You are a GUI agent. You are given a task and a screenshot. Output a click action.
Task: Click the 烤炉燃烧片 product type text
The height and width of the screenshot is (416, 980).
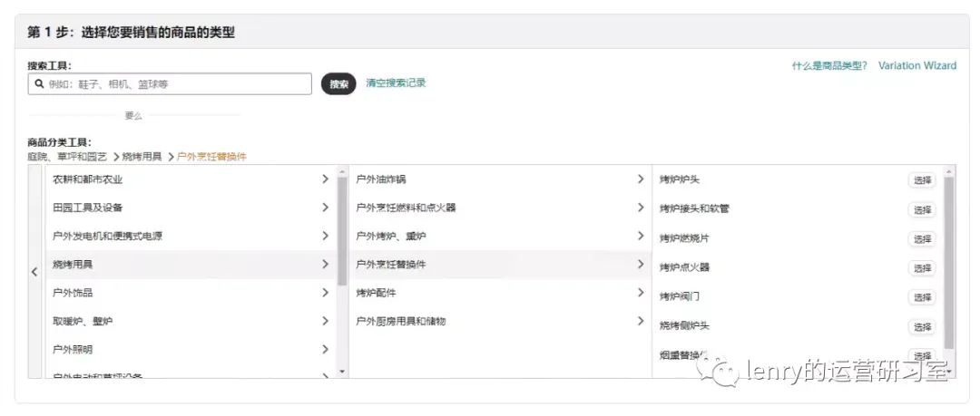(x=684, y=238)
